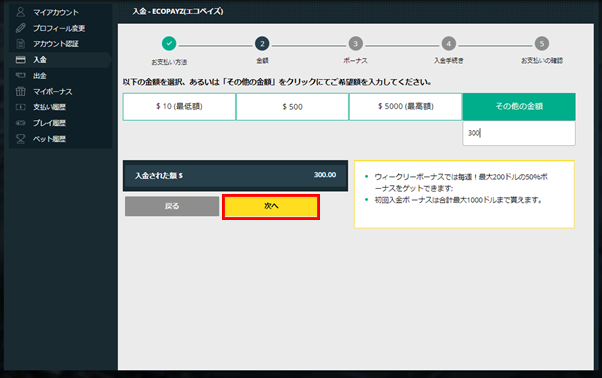Click the 初回入金ボーナス bullet text
Screen dimensions: 602x378
point(458,200)
